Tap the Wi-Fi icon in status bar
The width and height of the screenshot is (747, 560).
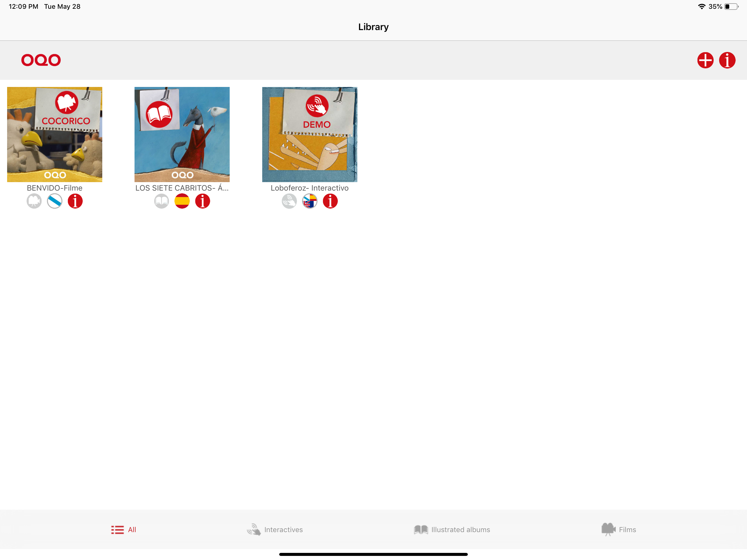point(702,6)
